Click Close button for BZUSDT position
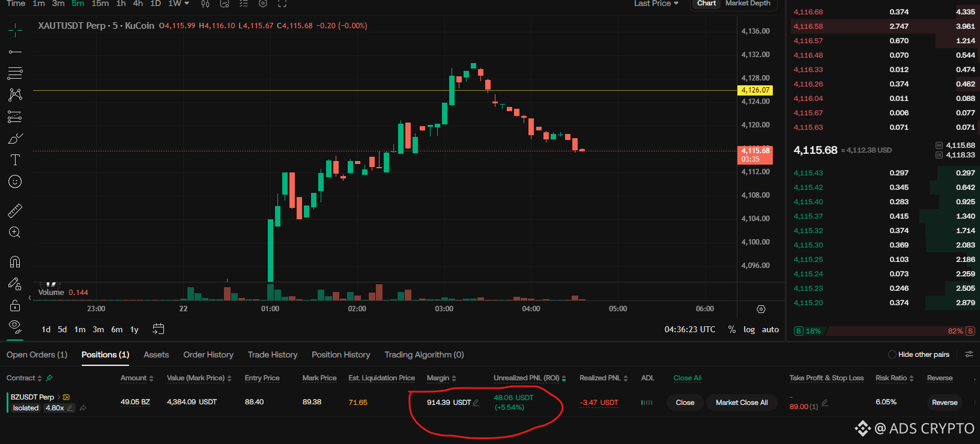 tap(685, 403)
